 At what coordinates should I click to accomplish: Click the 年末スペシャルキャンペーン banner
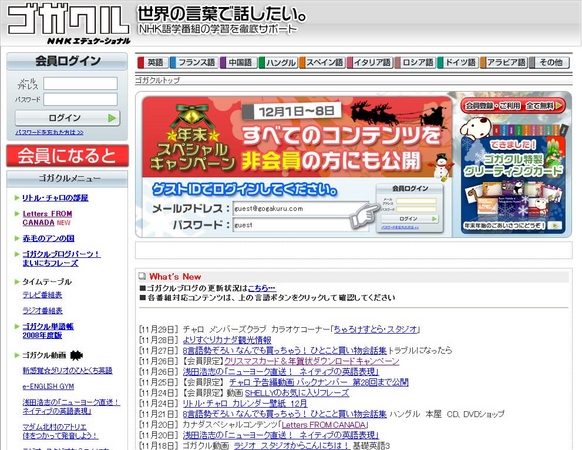coord(297,137)
